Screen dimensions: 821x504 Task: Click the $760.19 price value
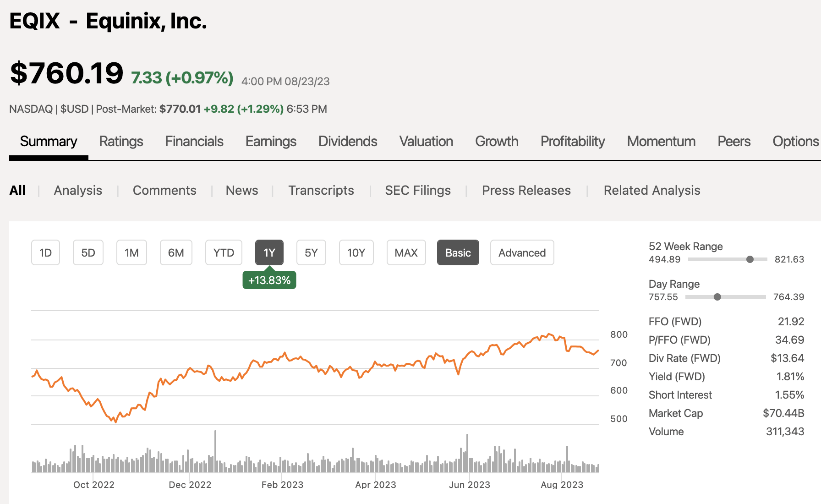tap(67, 73)
